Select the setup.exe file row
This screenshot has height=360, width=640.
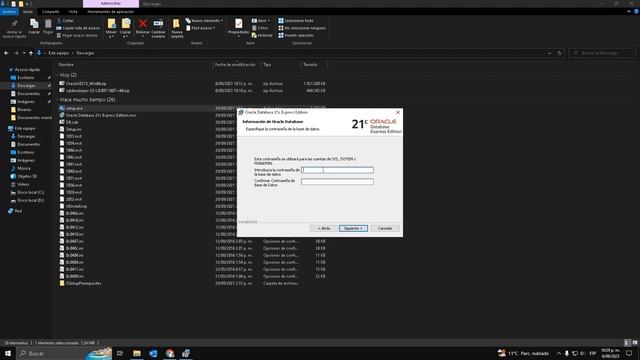point(192,108)
